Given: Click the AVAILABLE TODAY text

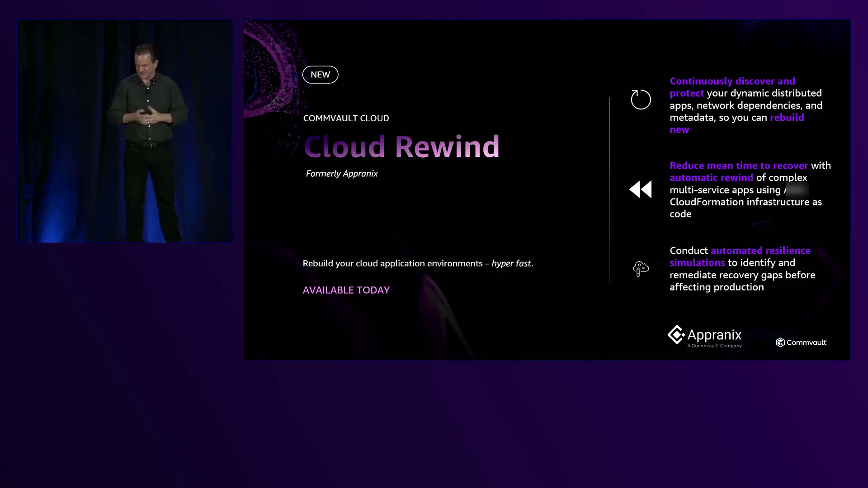Looking at the screenshot, I should coord(346,290).
